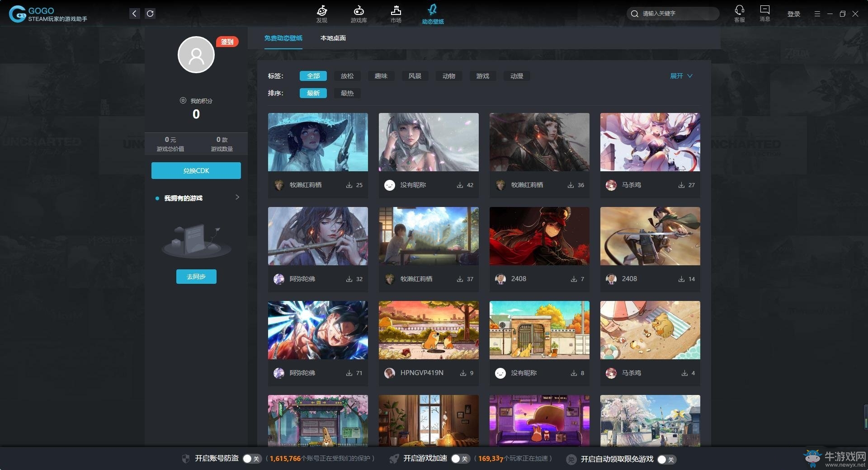Viewport: 868px width, 470px height.
Task: Toggle the 开启账号防盗 switch
Action: pyautogui.click(x=252, y=459)
